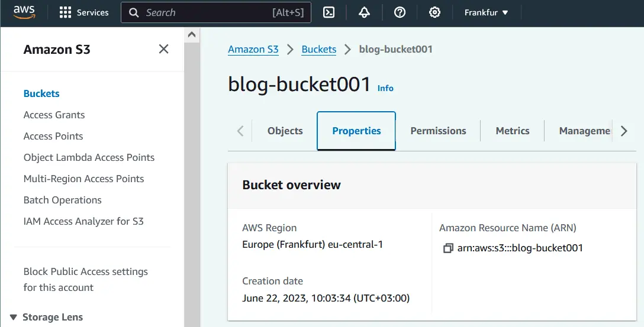Click the blog-bucket001 breadcrumb text
644x327 pixels.
click(396, 49)
